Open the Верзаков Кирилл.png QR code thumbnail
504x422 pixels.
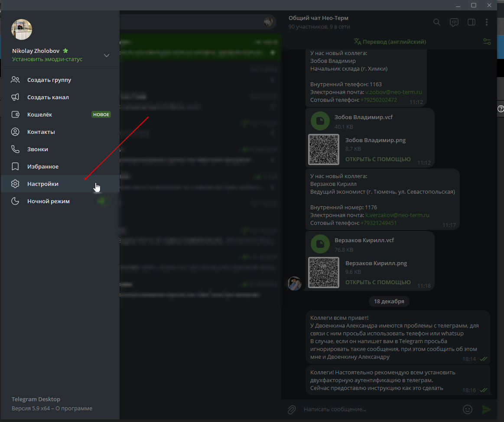tap(324, 273)
